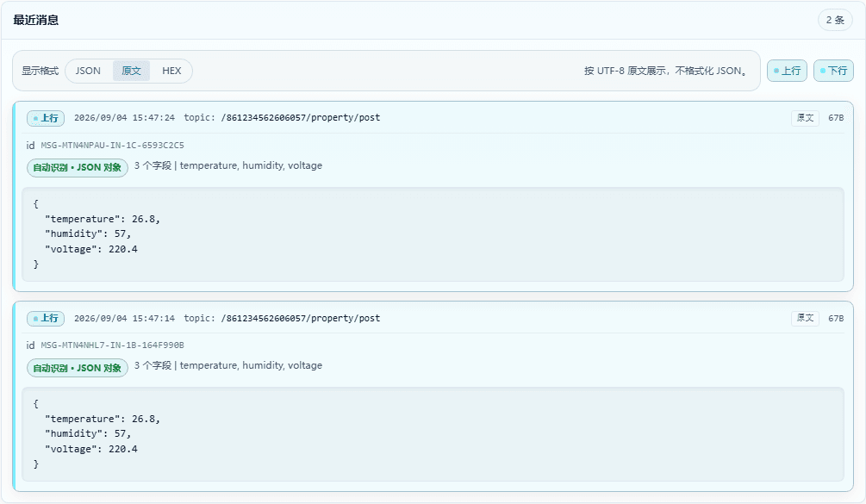866x504 pixels.
Task: Click the 原文 badge on the 15:47:14 message
Action: click(805, 318)
